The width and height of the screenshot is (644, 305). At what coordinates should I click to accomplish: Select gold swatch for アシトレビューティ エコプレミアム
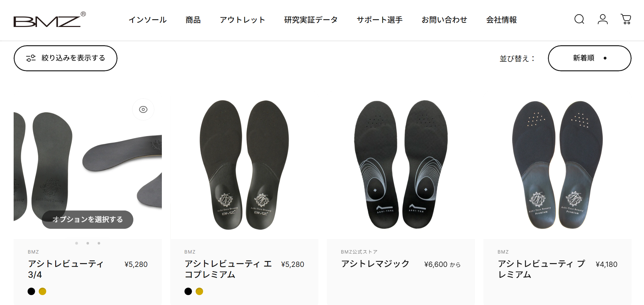199,291
